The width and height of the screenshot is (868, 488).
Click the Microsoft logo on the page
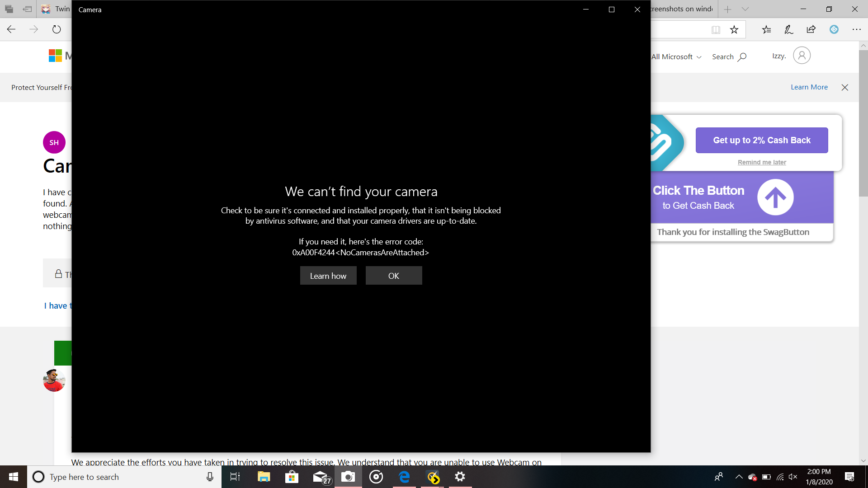tap(55, 56)
